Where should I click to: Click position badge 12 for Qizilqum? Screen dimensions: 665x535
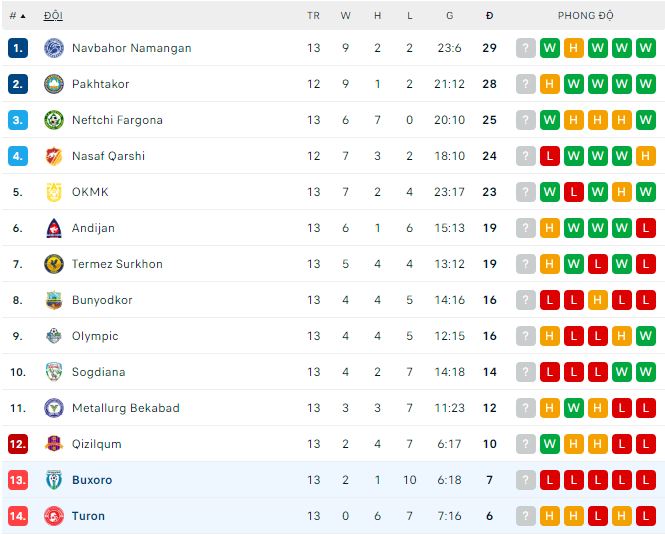point(17,444)
